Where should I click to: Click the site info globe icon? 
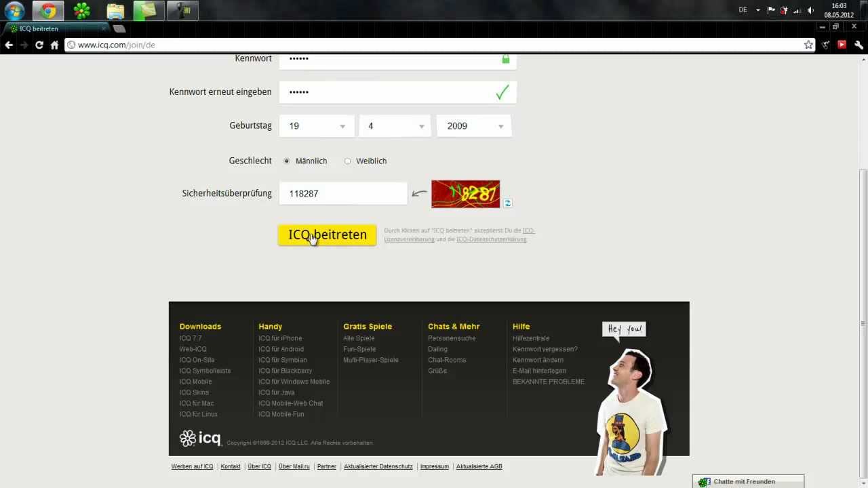click(71, 45)
